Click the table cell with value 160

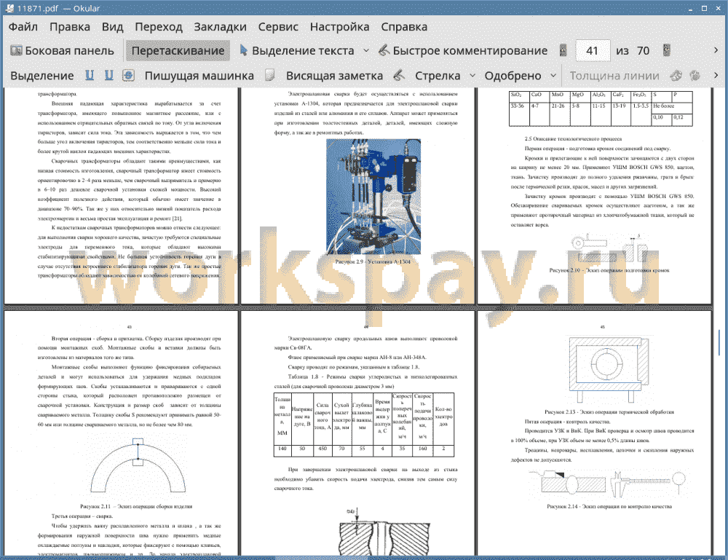(x=422, y=449)
